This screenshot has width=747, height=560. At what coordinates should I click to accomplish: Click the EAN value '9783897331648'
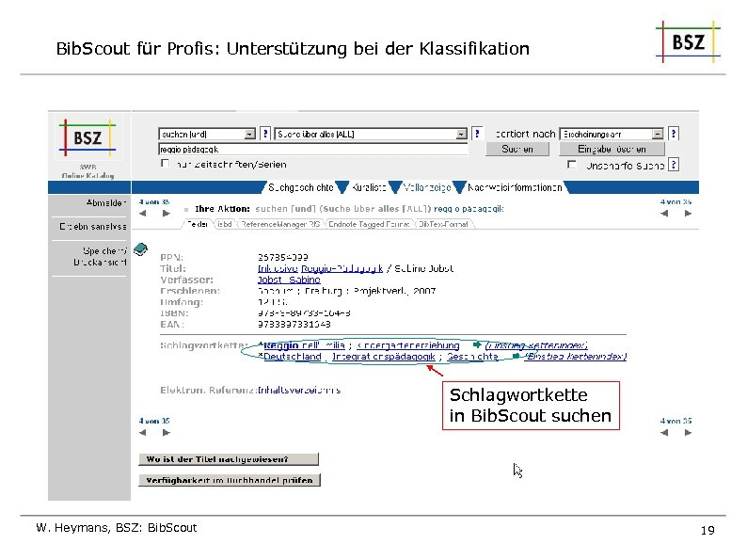(x=294, y=325)
